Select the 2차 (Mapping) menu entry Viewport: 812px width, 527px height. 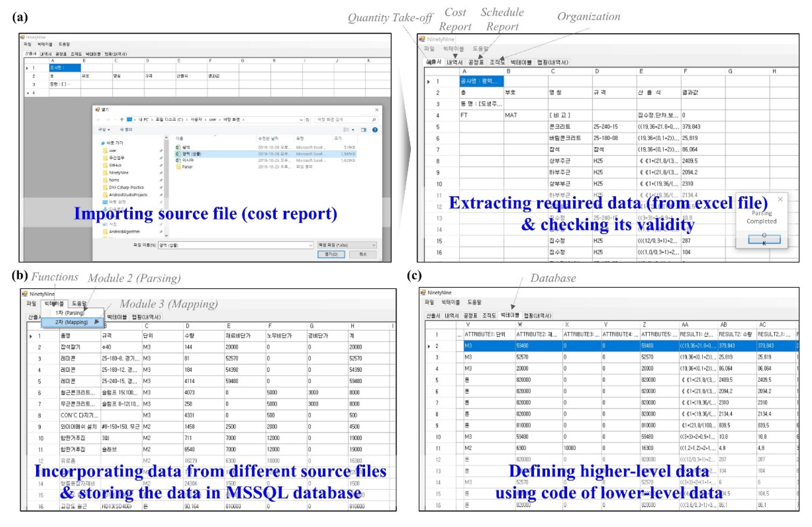(72, 322)
